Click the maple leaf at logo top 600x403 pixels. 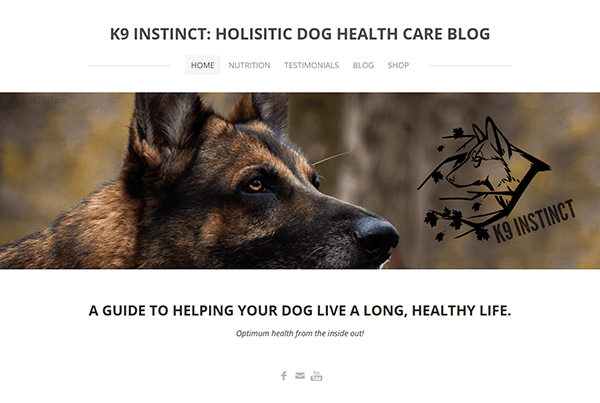pos(458,133)
